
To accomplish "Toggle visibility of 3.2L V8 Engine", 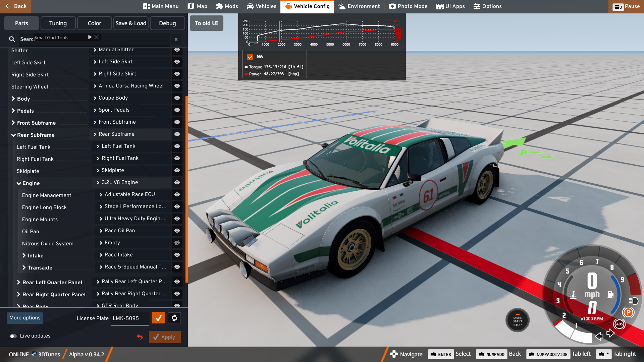I will tap(177, 182).
